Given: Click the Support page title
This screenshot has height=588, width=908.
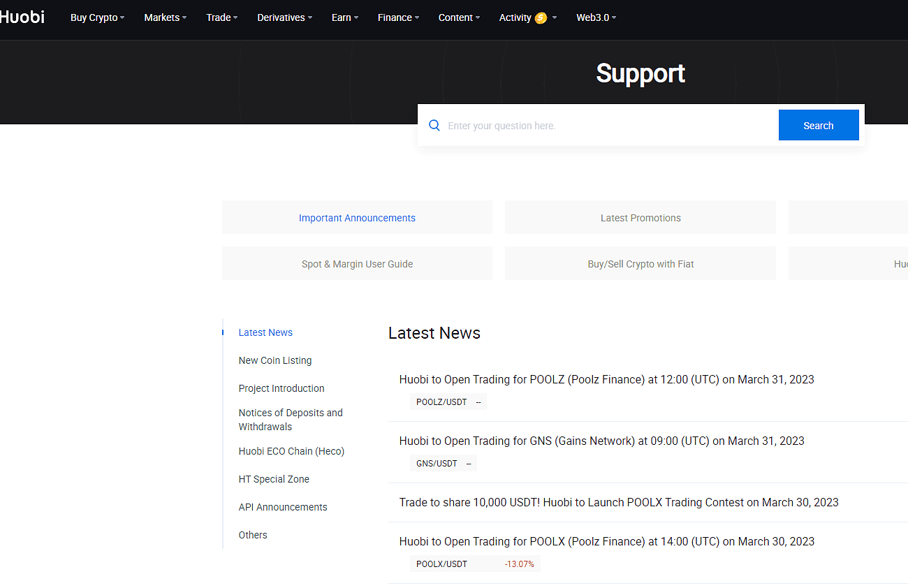Looking at the screenshot, I should [640, 73].
